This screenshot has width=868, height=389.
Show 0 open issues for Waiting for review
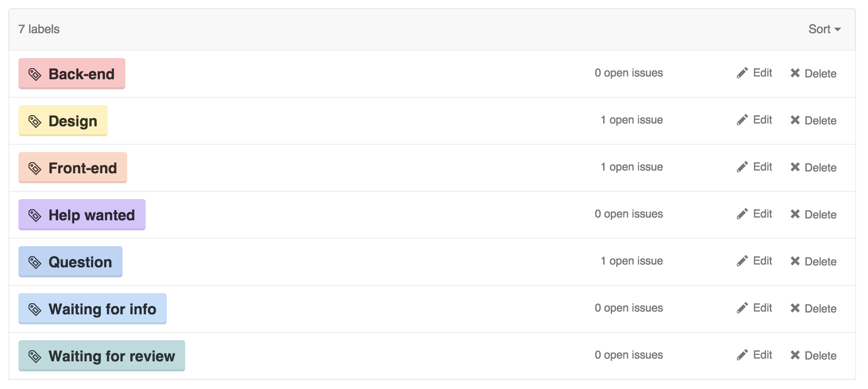coord(628,355)
